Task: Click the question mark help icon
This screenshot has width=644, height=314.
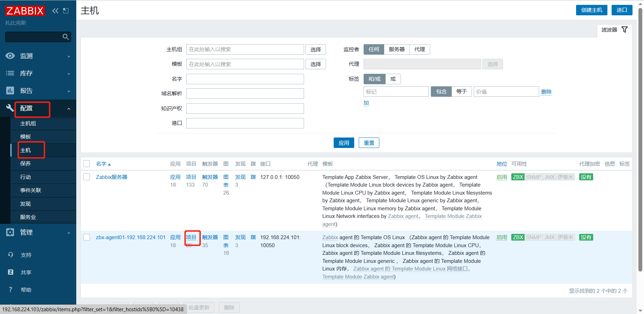Action: (10, 290)
